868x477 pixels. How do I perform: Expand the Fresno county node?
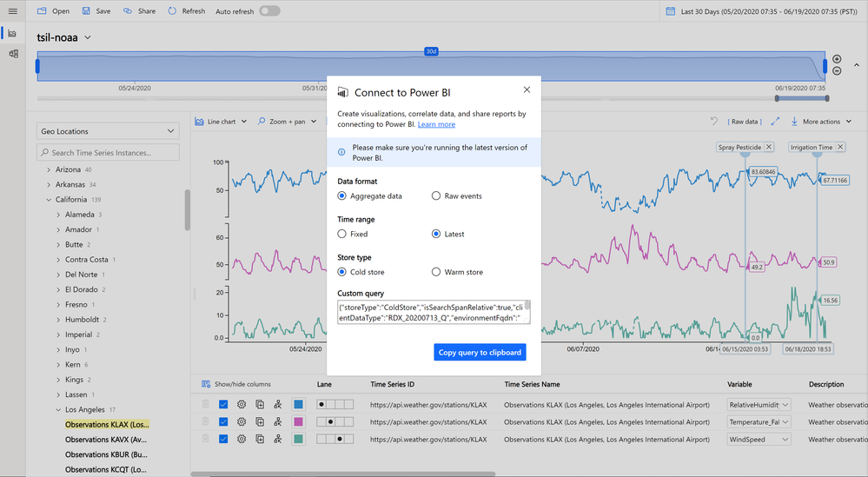[59, 305]
